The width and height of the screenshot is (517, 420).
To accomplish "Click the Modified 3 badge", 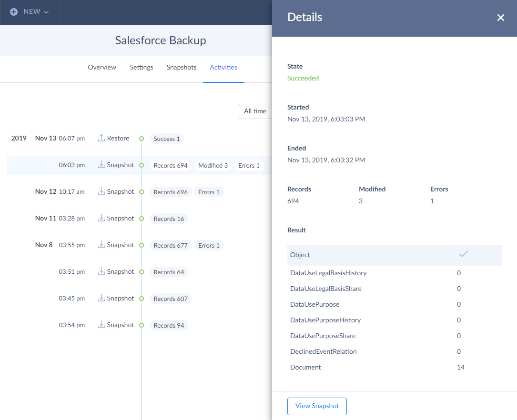I will point(213,165).
